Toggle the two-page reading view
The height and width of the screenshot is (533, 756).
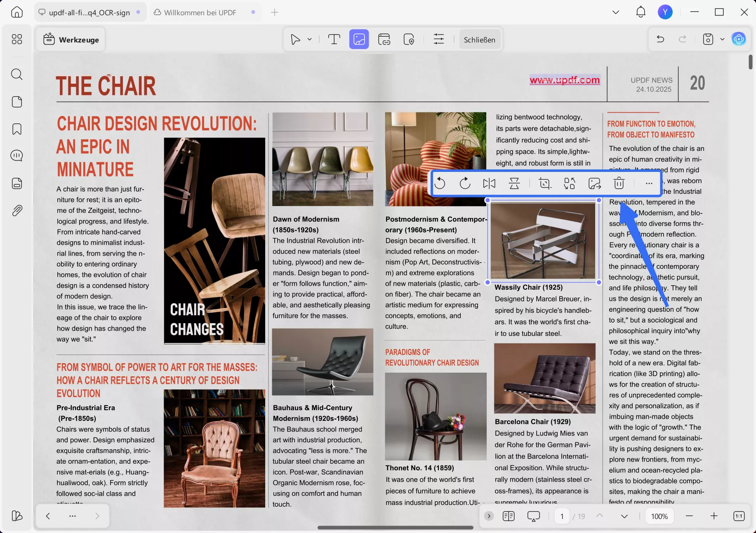coord(509,516)
